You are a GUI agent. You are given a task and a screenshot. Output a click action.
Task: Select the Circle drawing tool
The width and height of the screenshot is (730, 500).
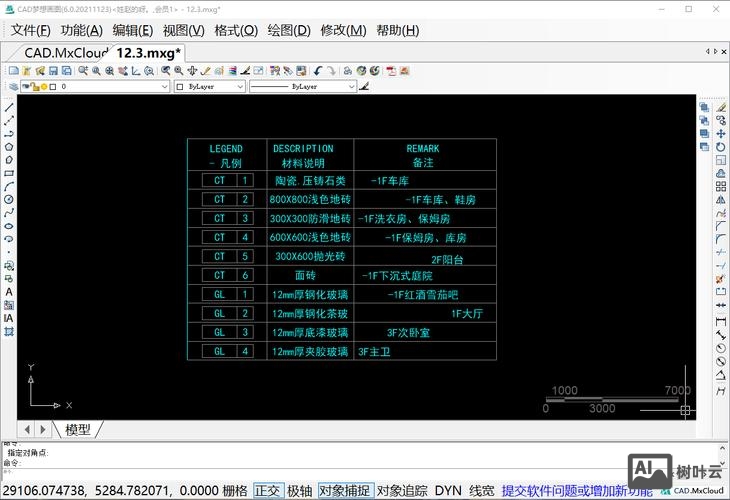pos(9,199)
